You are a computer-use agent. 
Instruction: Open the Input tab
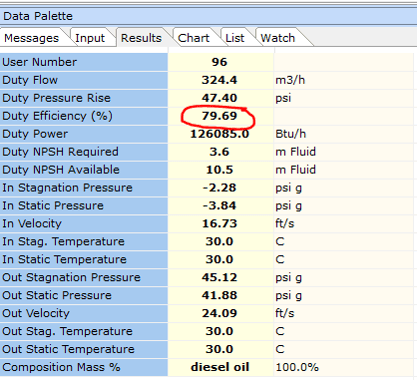[x=90, y=38]
